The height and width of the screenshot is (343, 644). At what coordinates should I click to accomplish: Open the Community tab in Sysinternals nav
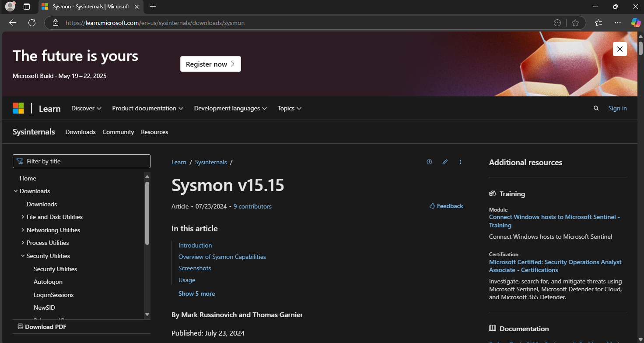118,132
